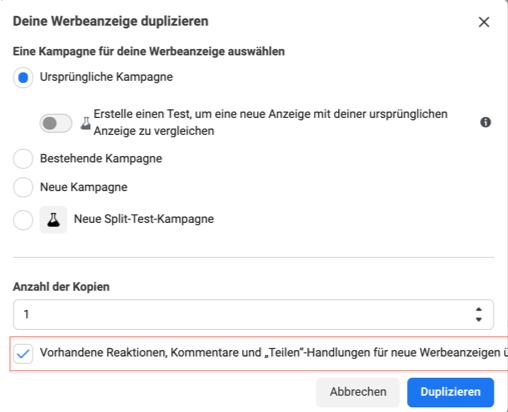Increase the number of copies with up arrow

click(479, 310)
